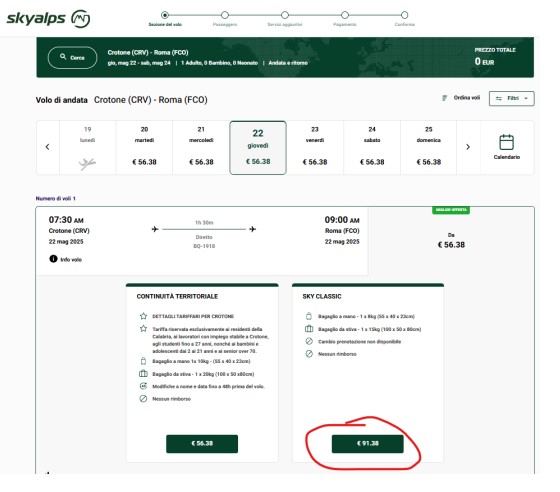Select the 24 sabato date tab

coord(372,147)
